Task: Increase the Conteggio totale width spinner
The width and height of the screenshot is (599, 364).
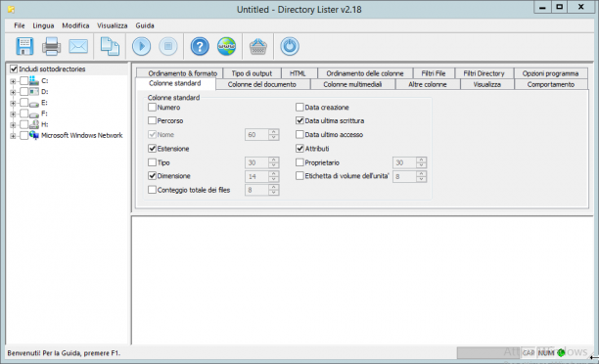Action: pyautogui.click(x=273, y=187)
